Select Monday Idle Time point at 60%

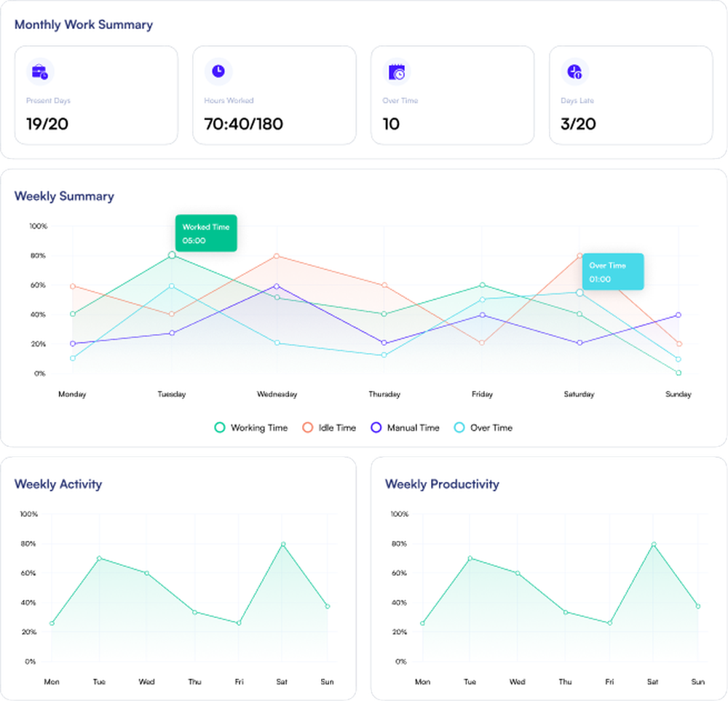coord(72,286)
